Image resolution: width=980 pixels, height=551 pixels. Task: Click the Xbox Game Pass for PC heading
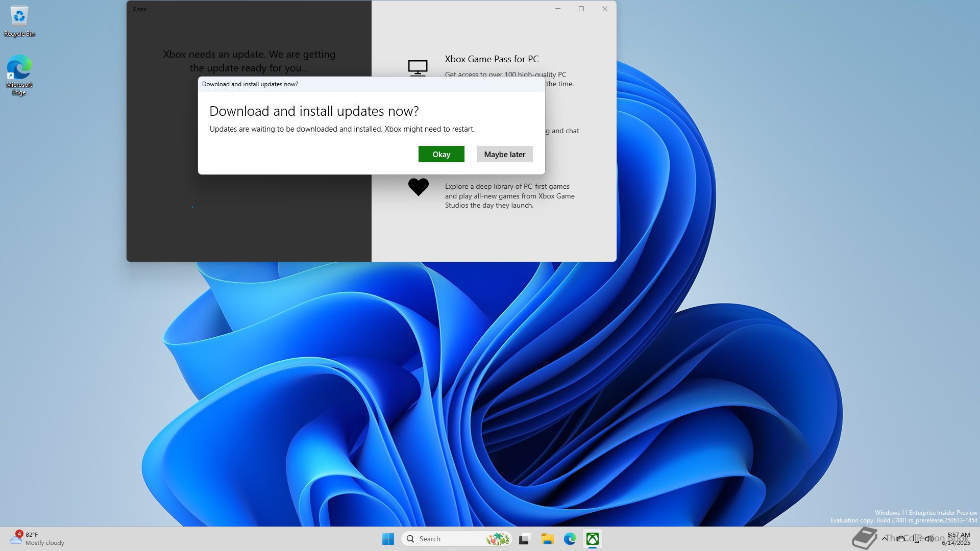491,59
